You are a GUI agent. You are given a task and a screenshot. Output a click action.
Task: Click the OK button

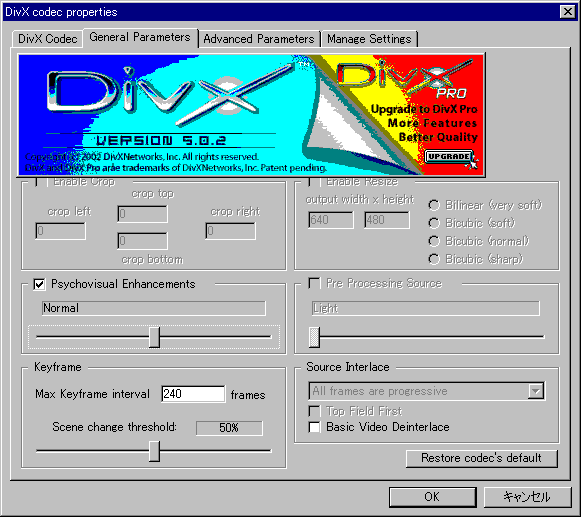coord(432,497)
